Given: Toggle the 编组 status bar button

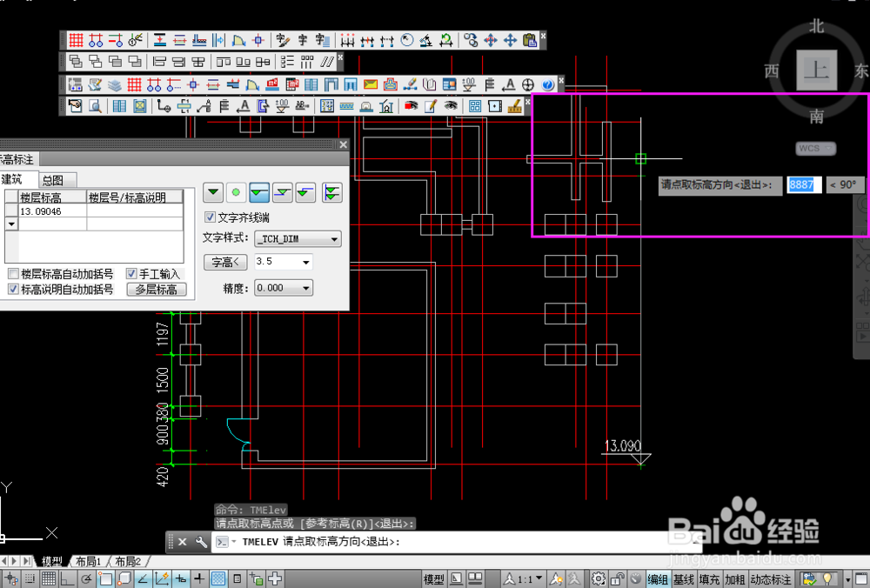Looking at the screenshot, I should (x=658, y=579).
